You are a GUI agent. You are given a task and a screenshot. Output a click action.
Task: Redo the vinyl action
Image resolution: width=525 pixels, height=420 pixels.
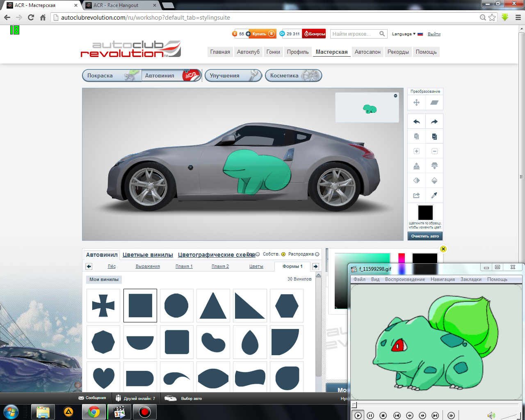tap(434, 121)
